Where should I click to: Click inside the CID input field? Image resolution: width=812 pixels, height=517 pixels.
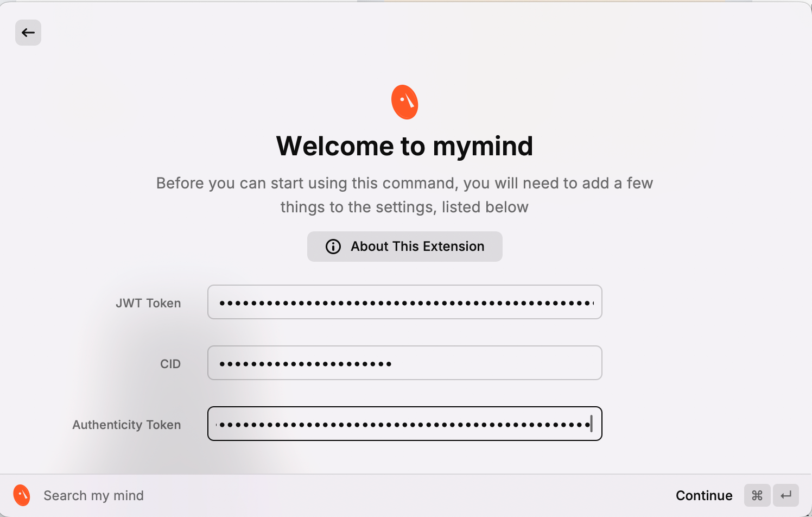point(404,363)
